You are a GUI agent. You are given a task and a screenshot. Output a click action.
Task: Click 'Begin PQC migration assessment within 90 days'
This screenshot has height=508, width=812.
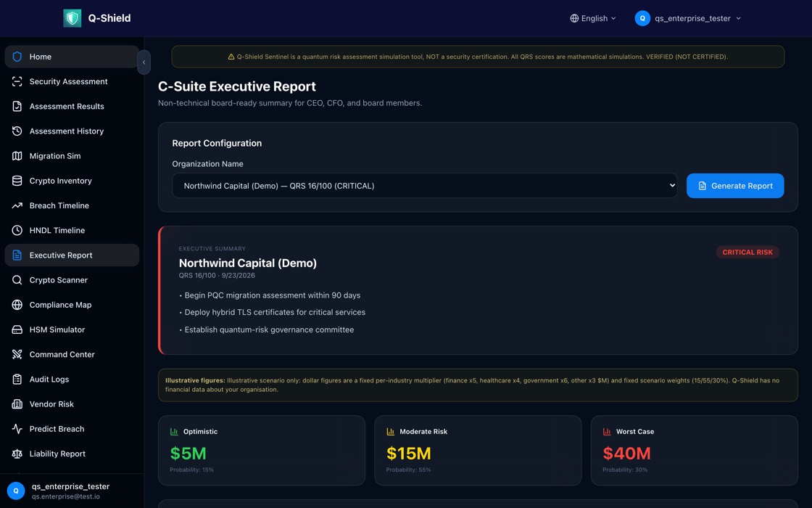pyautogui.click(x=273, y=295)
